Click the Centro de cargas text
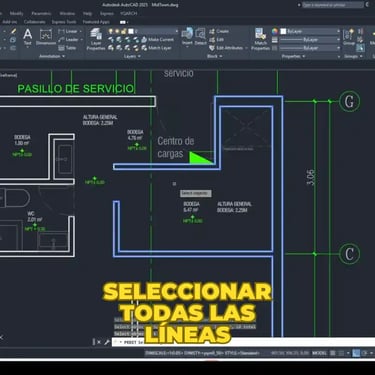This screenshot has height=375, width=375. click(176, 147)
